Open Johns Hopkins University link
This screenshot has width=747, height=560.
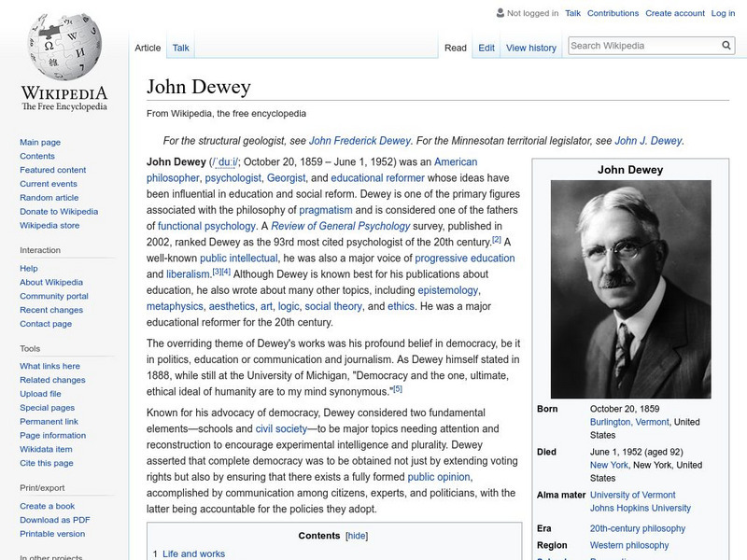coord(640,508)
